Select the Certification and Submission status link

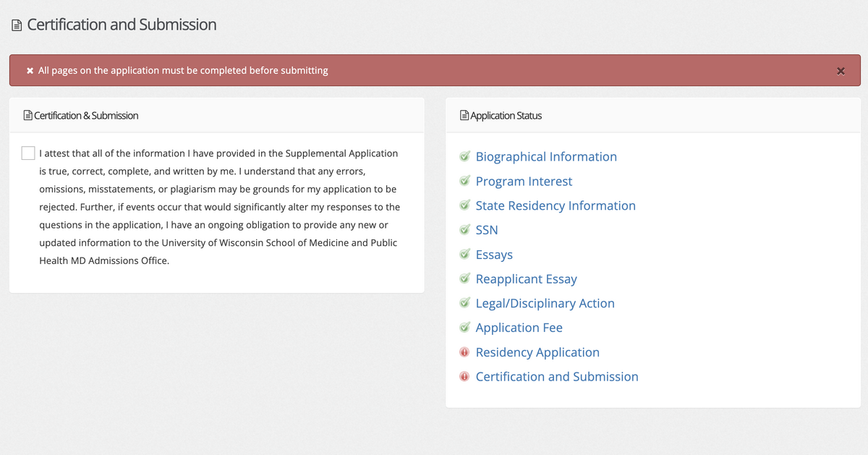[x=557, y=377]
